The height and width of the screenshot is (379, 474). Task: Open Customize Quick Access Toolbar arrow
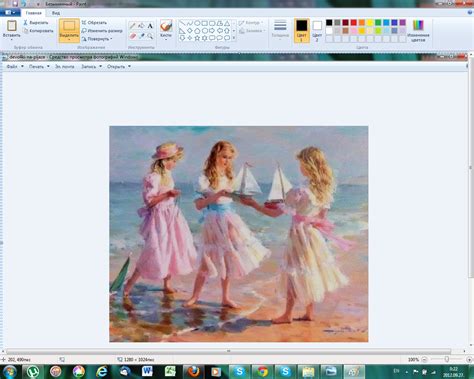pyautogui.click(x=38, y=4)
